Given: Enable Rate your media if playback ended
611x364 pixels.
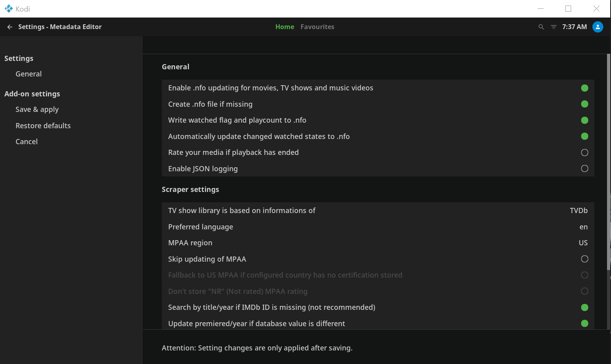Looking at the screenshot, I should (584, 153).
